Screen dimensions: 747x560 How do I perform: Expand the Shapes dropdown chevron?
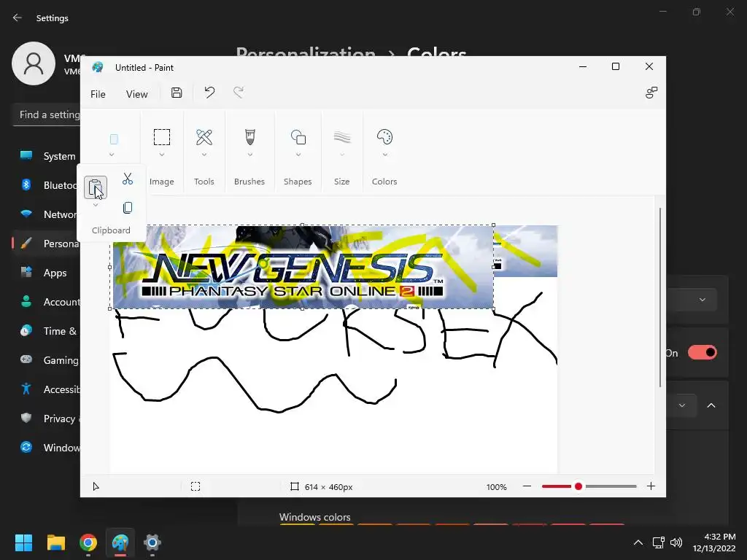298,155
